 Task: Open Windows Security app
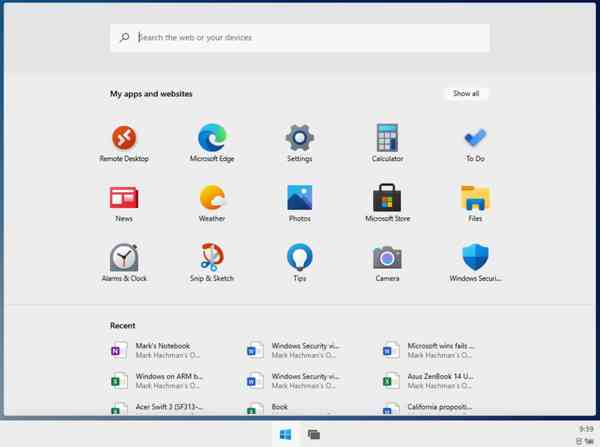475,263
